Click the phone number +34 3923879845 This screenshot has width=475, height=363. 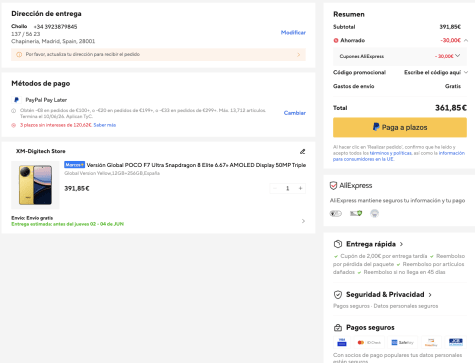tap(55, 27)
